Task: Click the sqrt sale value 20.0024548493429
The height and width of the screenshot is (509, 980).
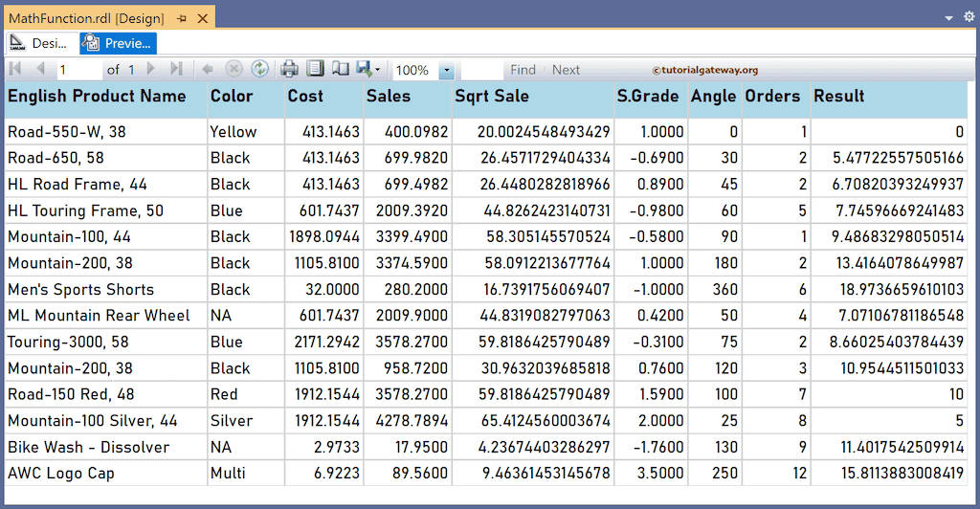Action: tap(533, 132)
